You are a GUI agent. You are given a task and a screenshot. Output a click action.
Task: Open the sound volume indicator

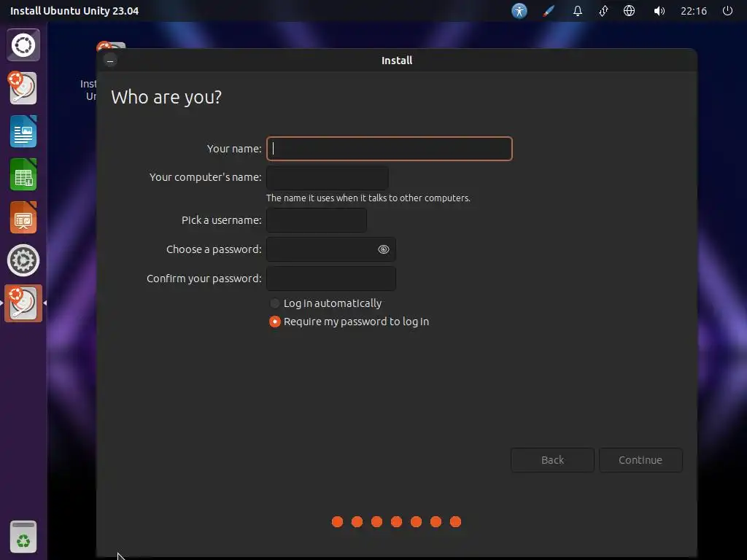coord(659,10)
